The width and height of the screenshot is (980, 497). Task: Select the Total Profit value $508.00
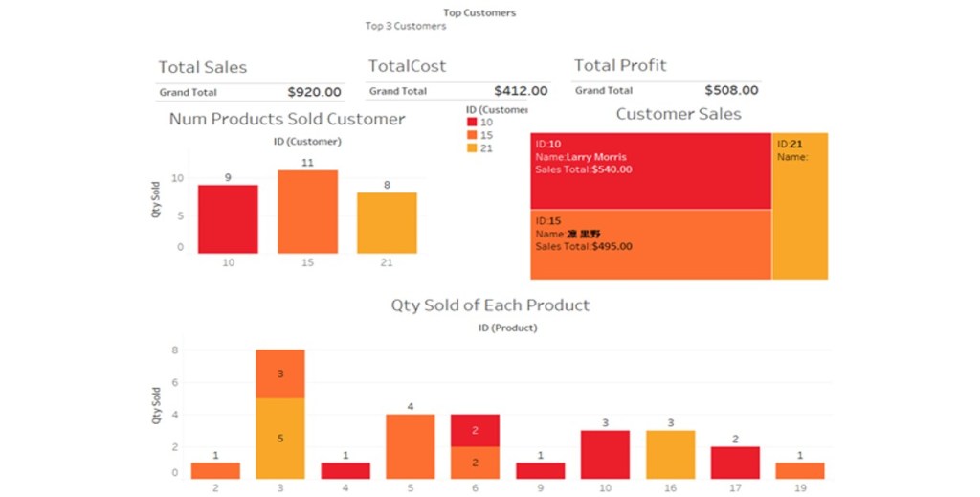(731, 91)
